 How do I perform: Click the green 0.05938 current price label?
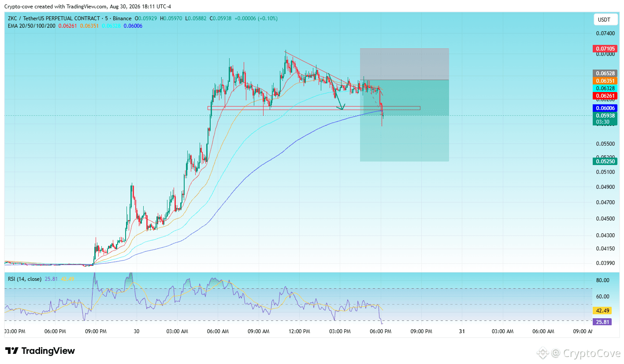point(605,116)
